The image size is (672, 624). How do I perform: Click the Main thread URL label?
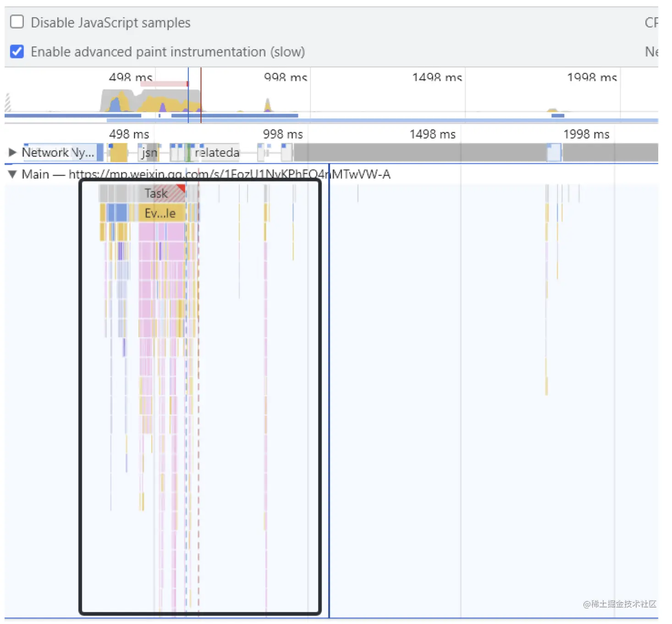coord(229,174)
